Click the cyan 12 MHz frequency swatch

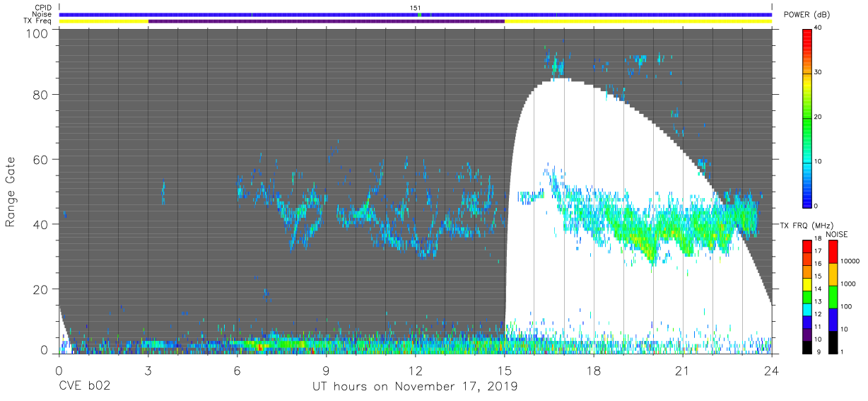(x=807, y=310)
